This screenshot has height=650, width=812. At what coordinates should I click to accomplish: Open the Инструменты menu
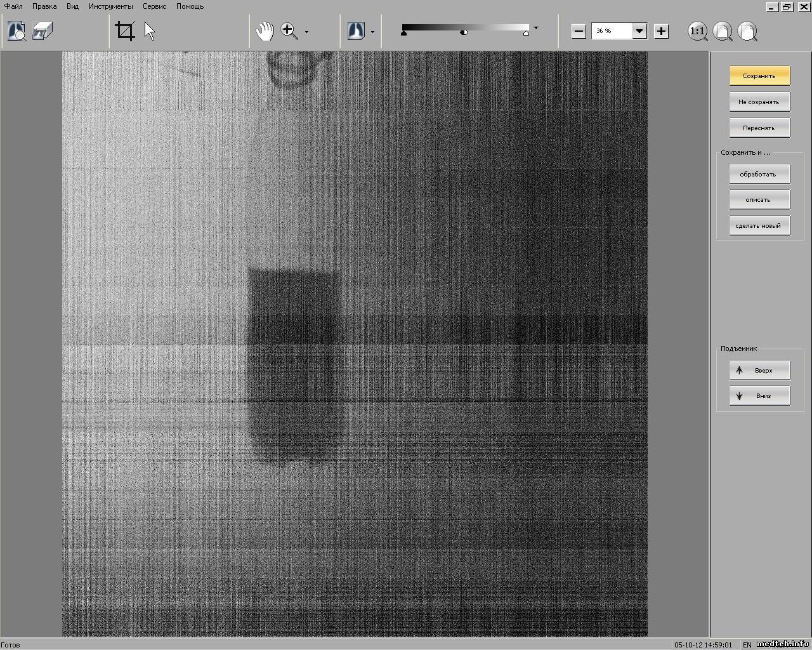point(110,6)
